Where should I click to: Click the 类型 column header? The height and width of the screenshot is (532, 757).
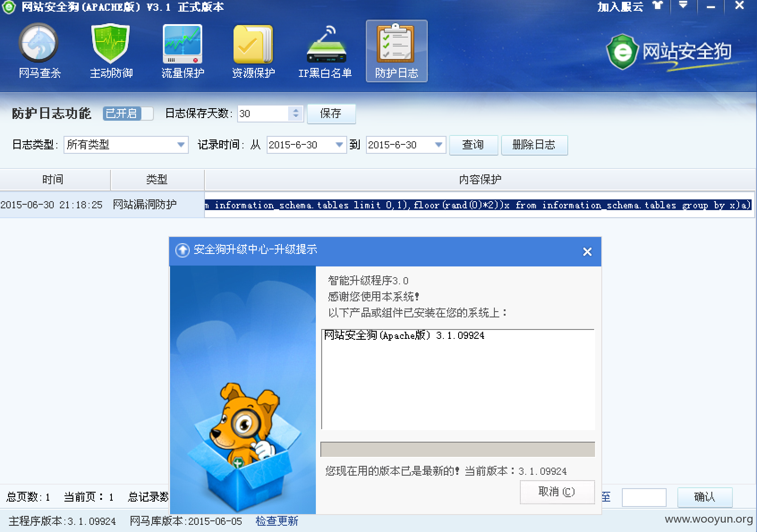pos(157,180)
